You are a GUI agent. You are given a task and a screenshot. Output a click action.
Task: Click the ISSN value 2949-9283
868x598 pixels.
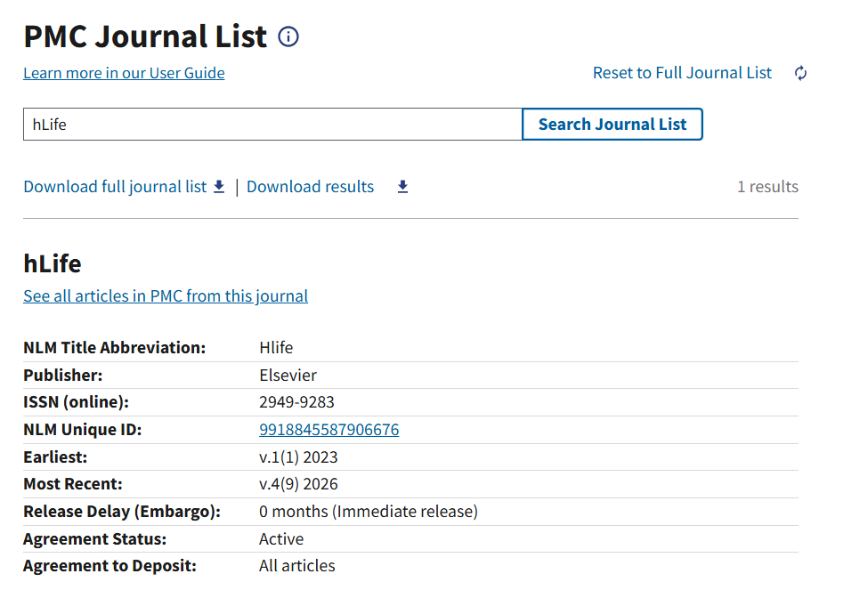(x=296, y=402)
